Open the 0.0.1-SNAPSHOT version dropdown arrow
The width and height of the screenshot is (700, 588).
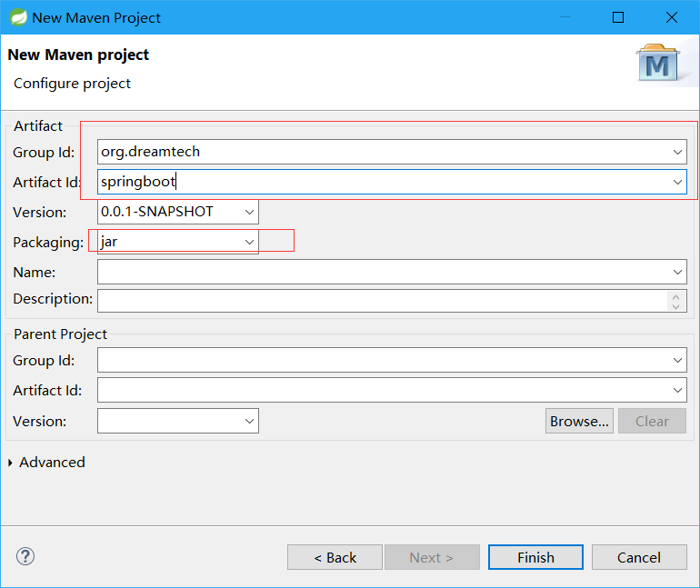click(x=250, y=212)
